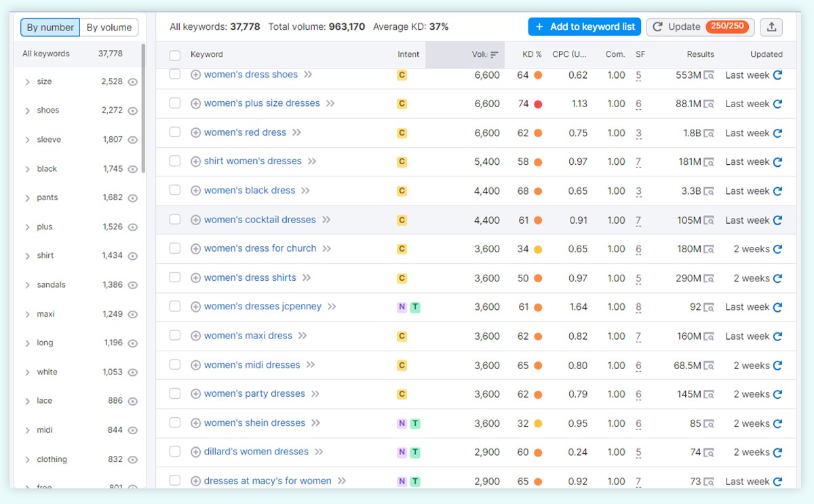814x504 pixels.
Task: Expand the sandals keyword group
Action: point(27,286)
